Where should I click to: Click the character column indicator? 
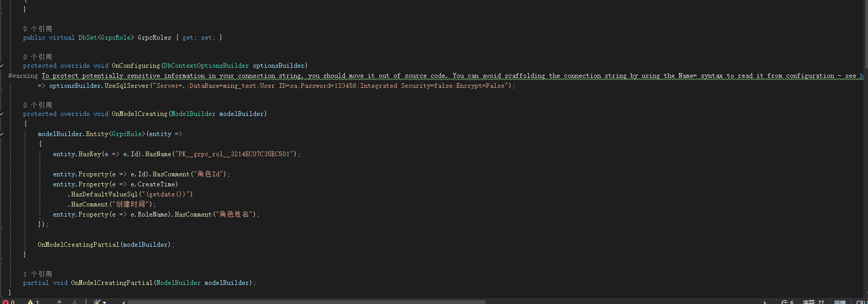click(813, 302)
